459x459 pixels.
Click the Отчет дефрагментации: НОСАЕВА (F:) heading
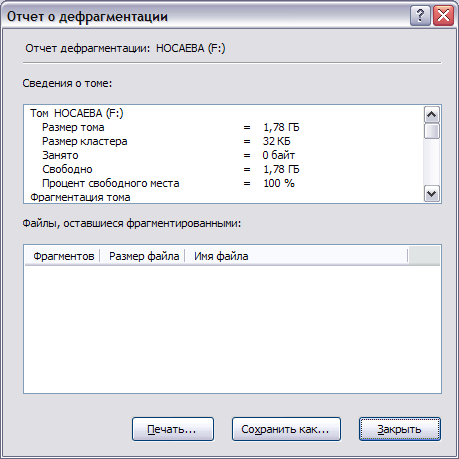(125, 48)
